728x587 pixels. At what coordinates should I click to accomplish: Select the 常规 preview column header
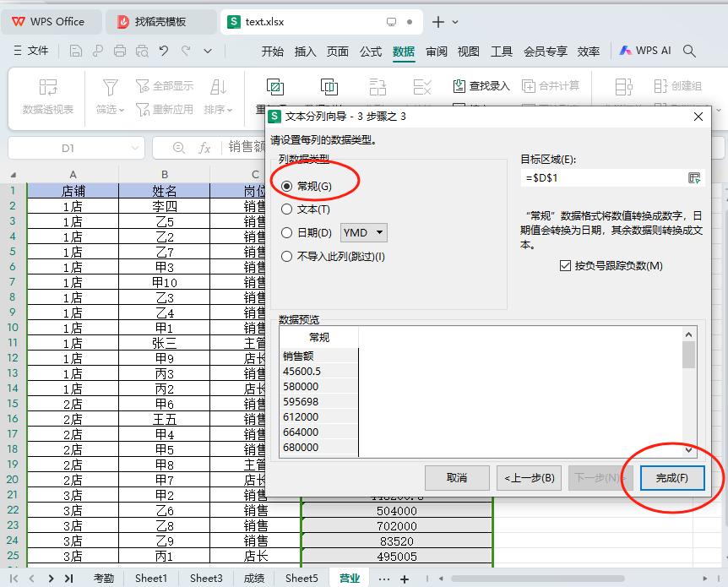(x=319, y=337)
